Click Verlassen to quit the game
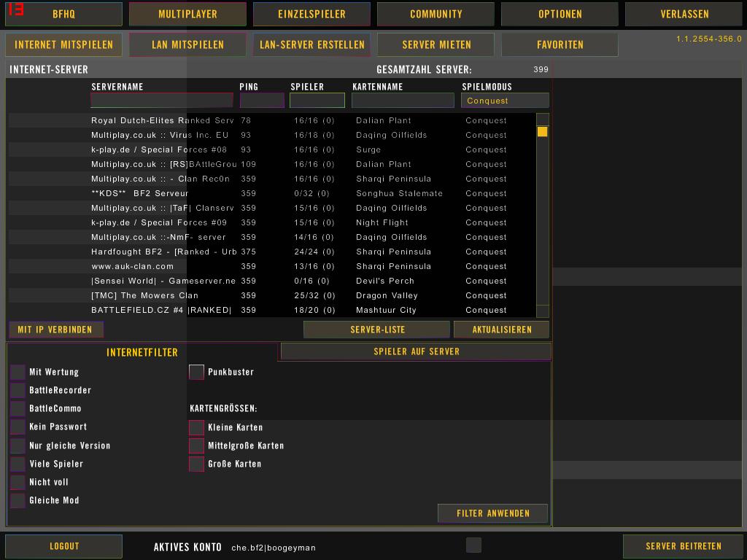 click(x=684, y=15)
